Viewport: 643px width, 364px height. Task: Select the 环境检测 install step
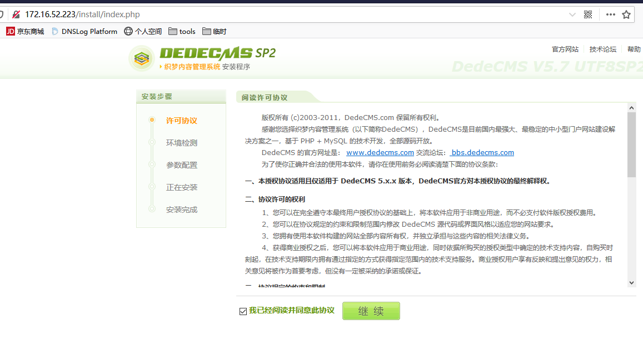181,143
